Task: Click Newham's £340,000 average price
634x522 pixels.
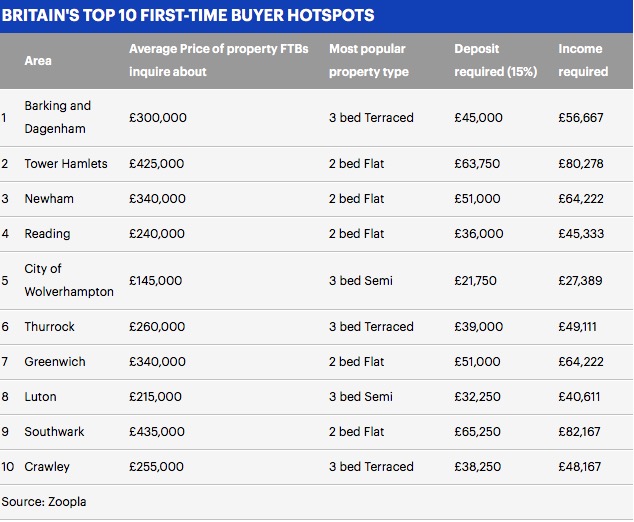Action: point(157,198)
